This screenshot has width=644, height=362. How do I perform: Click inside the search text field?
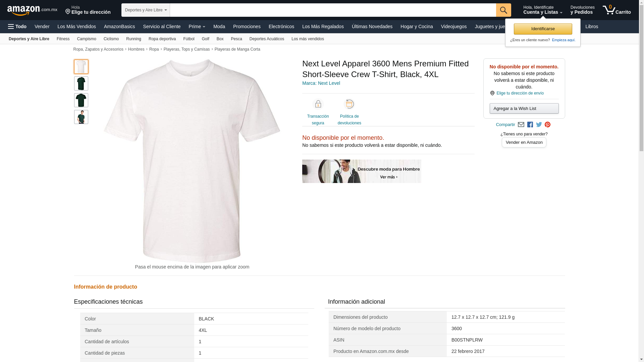coord(332,10)
